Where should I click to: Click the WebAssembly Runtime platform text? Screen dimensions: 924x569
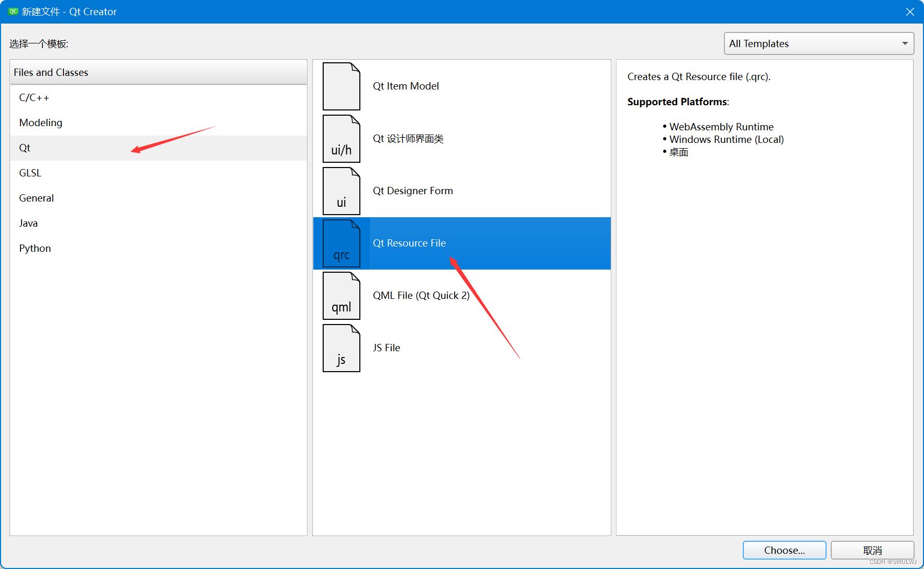tap(721, 127)
